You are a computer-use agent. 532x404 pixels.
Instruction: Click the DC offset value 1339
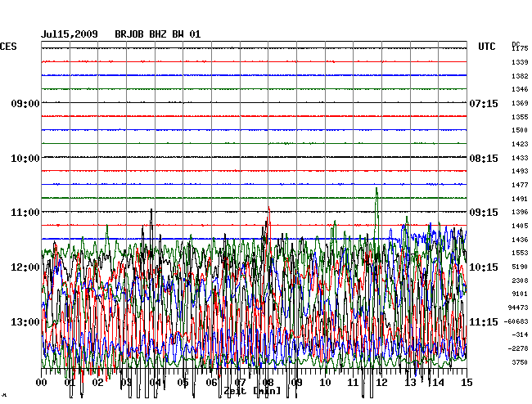[520, 62]
